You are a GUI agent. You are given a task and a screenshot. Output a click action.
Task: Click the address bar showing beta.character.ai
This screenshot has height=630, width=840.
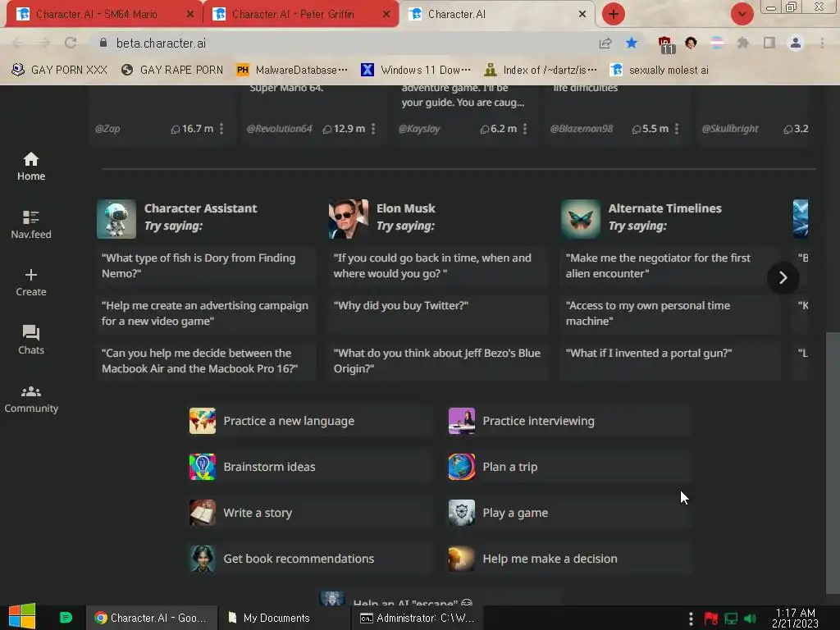[343, 43]
